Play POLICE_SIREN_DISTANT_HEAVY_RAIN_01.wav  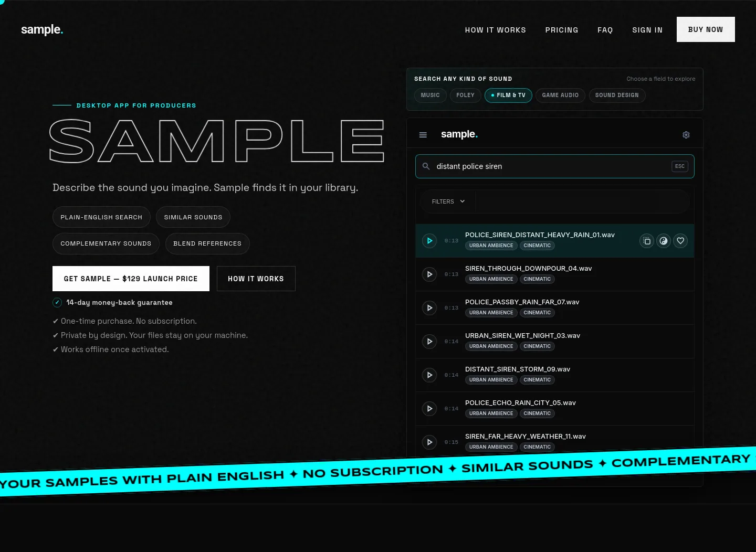point(429,241)
